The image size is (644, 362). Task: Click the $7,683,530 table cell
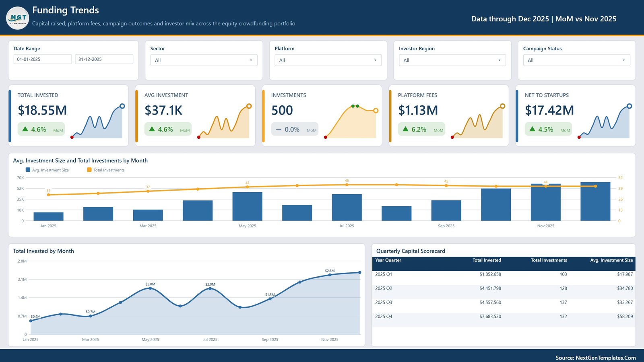click(490, 317)
